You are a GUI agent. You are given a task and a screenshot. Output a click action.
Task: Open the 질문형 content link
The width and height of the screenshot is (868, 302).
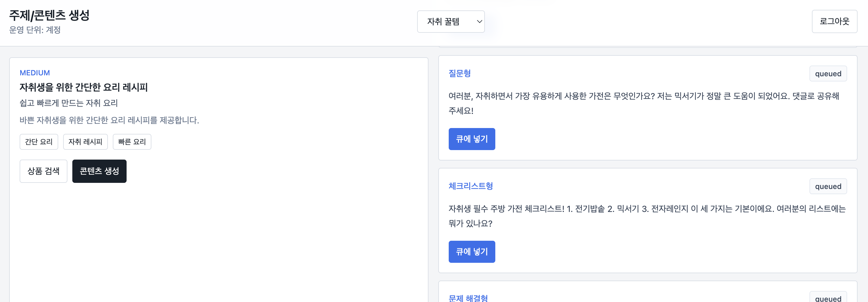(460, 74)
